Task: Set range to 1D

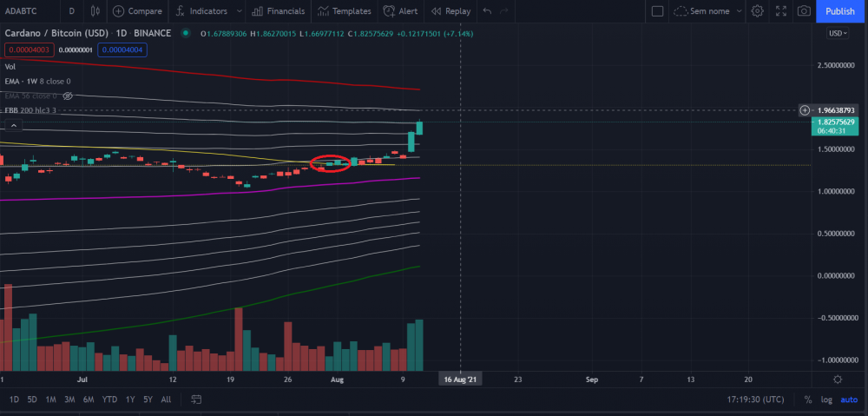Action: coord(15,399)
